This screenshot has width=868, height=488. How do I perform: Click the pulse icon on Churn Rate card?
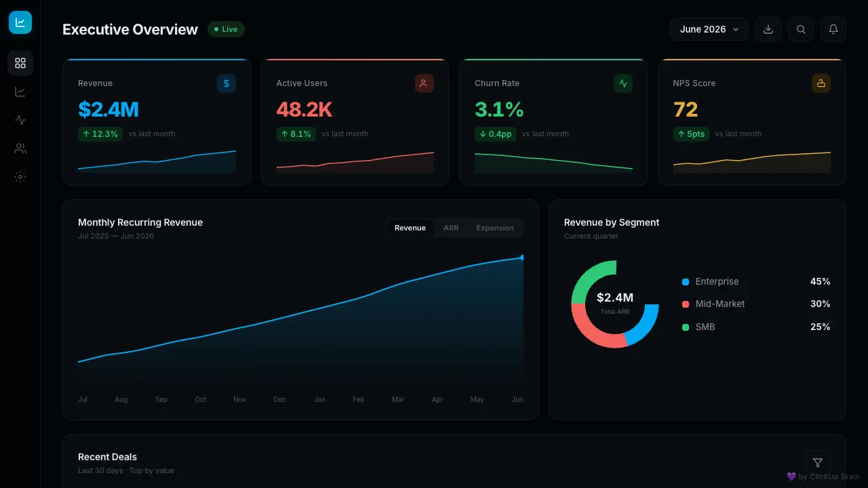click(623, 83)
